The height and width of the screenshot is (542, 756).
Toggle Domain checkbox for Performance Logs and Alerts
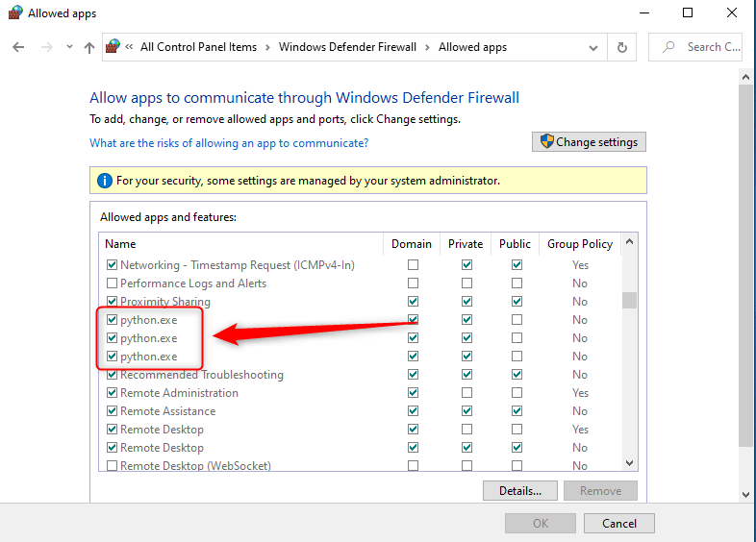pos(413,283)
